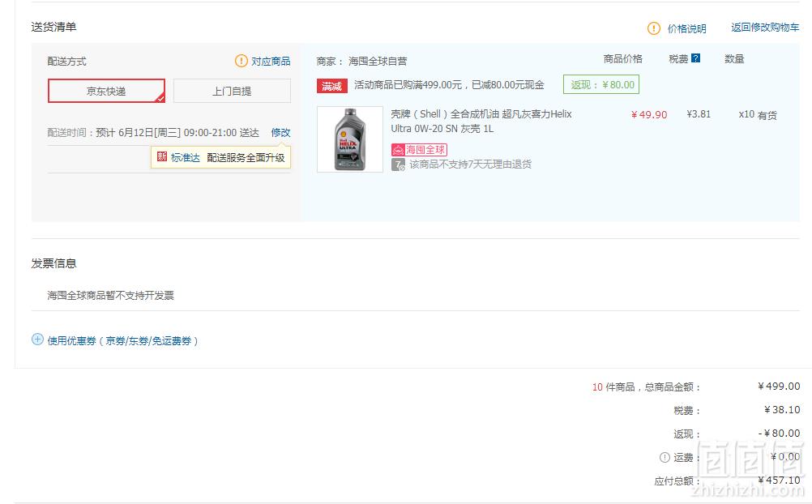
Task: Click the 对应商品 warning icon
Action: [241, 61]
